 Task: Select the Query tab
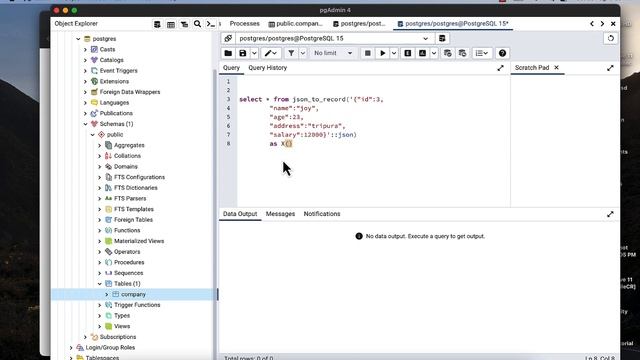point(231,68)
